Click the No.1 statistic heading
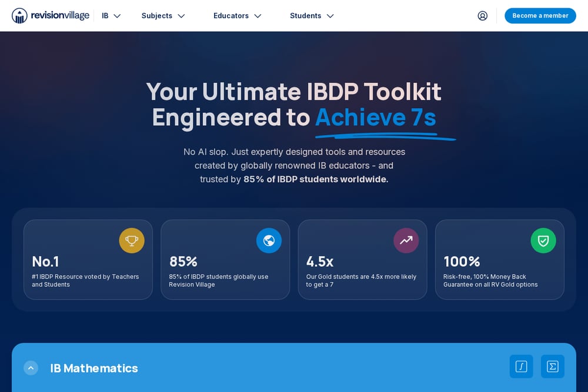The width and height of the screenshot is (588, 392). tap(45, 262)
